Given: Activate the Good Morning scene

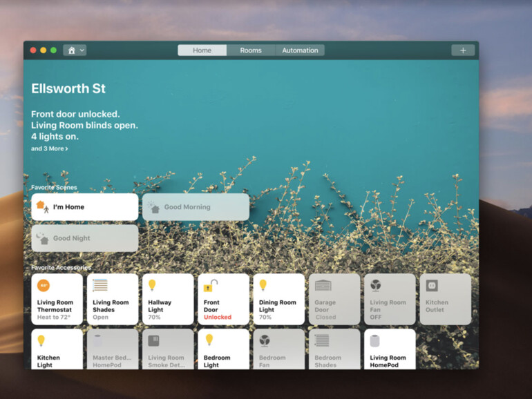Looking at the screenshot, I should (196, 207).
